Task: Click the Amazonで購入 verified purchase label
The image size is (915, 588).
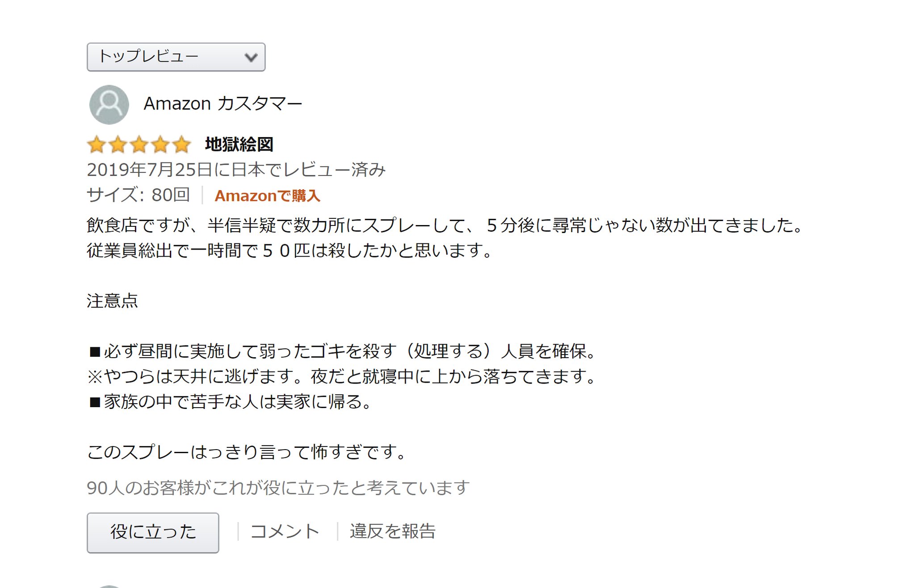Action: 267,196
